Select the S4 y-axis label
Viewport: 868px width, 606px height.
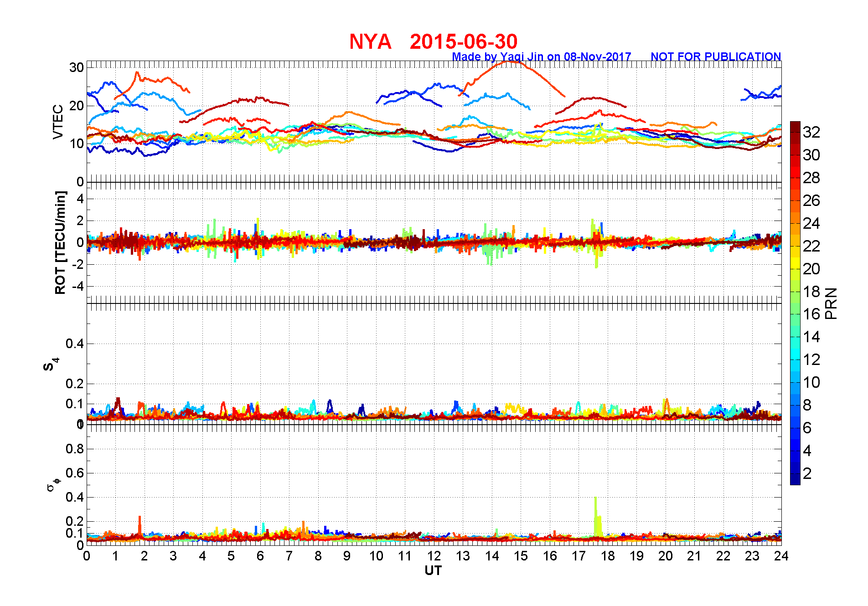[x=51, y=364]
